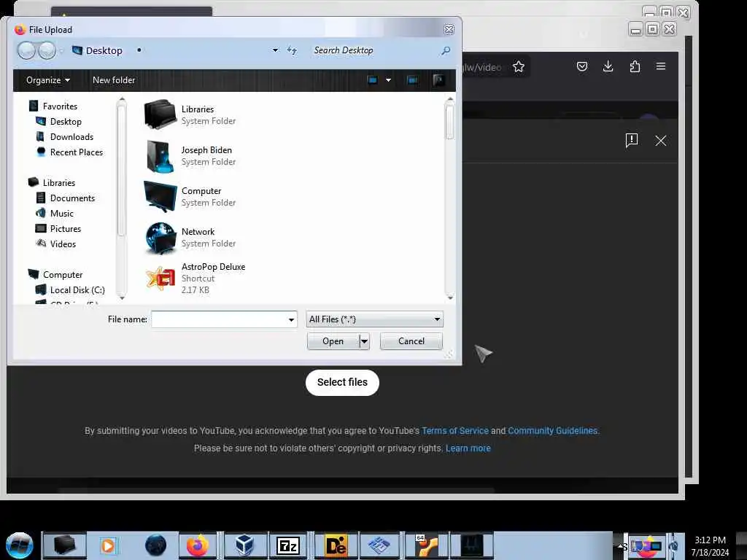Open the Organize menu

(48, 80)
